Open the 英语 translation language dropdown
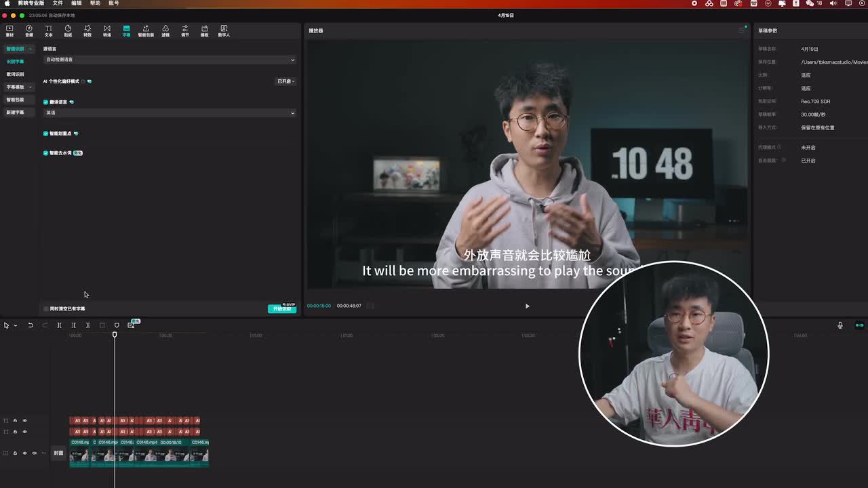The image size is (868, 488). pyautogui.click(x=170, y=113)
